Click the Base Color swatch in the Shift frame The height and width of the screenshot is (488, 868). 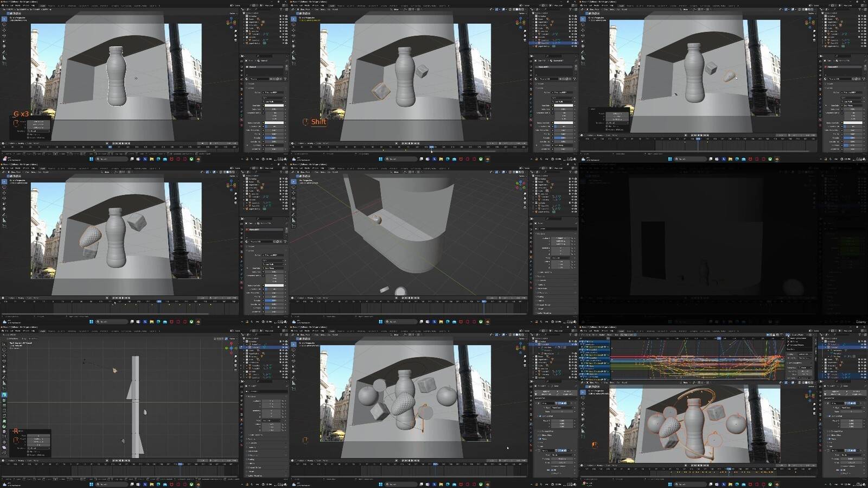(x=564, y=105)
